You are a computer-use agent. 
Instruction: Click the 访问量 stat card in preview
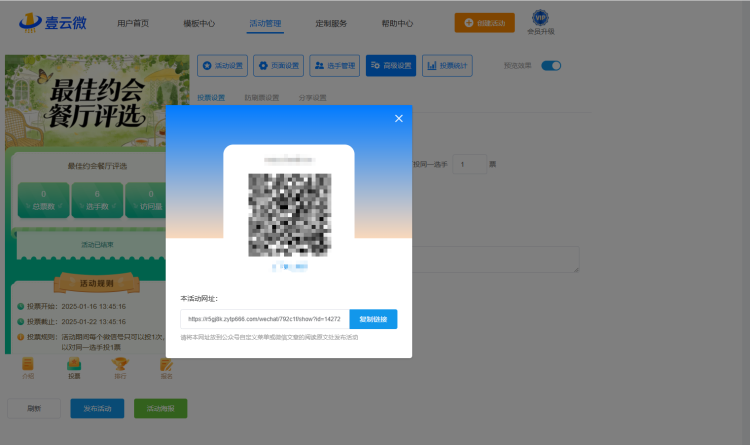pos(146,200)
